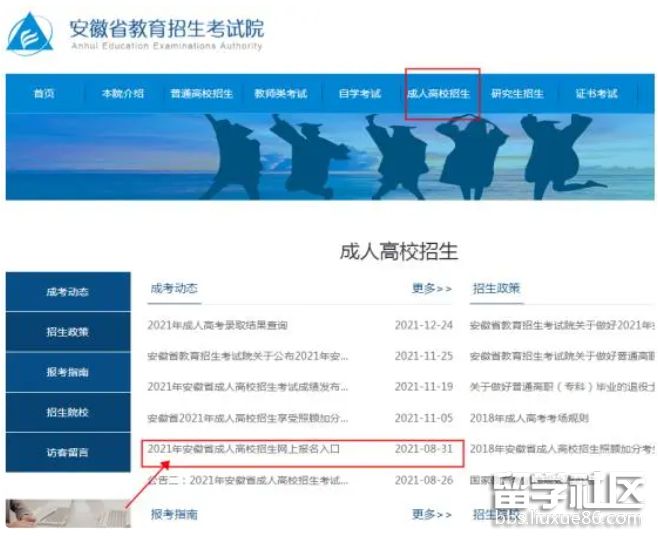Open 访客留言 in the left sidebar

point(68,452)
